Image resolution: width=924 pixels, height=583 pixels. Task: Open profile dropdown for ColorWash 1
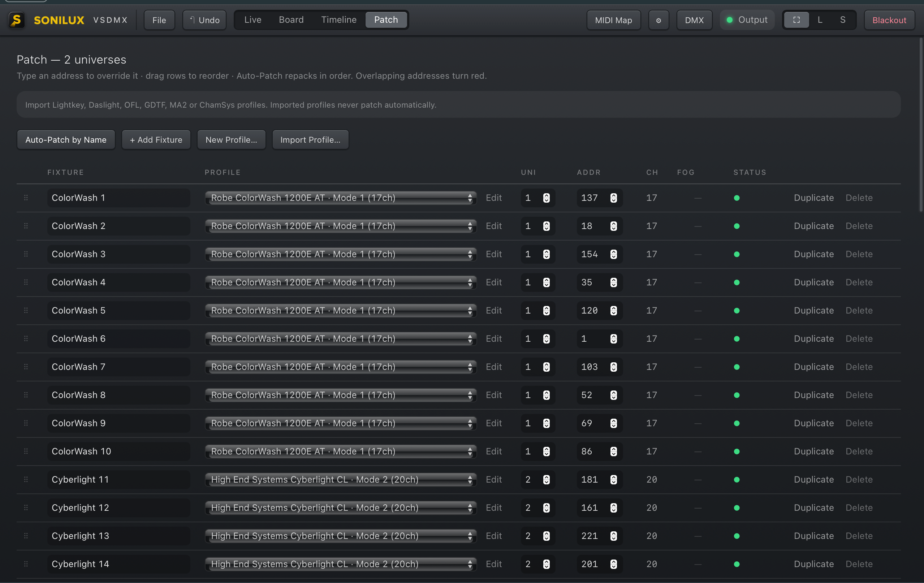[341, 198]
